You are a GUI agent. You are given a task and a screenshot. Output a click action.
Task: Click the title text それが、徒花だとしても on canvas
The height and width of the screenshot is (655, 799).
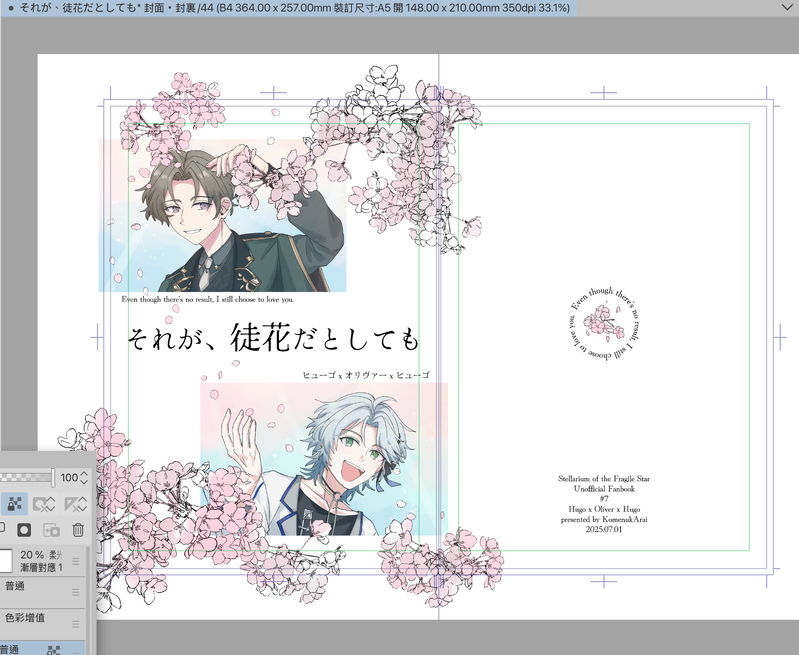tap(273, 338)
